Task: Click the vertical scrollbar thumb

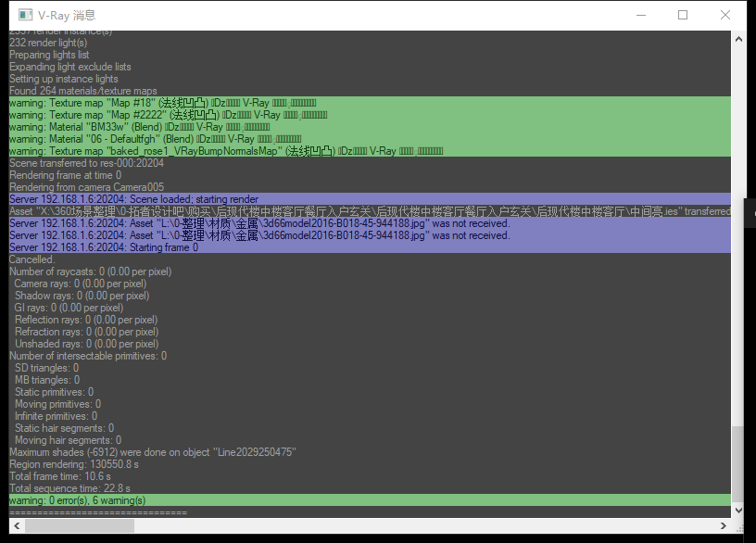Action: click(737, 463)
